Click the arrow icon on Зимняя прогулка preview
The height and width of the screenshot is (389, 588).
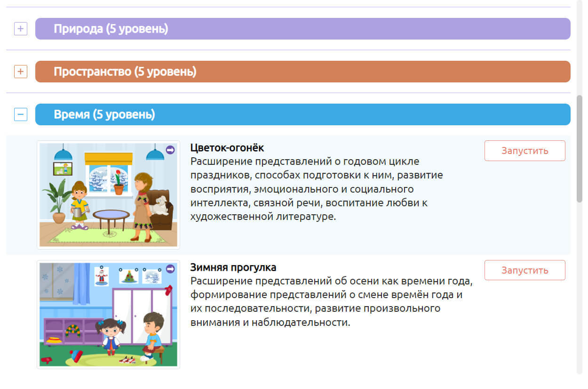(x=170, y=269)
